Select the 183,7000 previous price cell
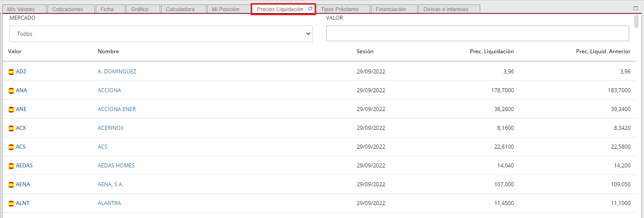 [619, 90]
